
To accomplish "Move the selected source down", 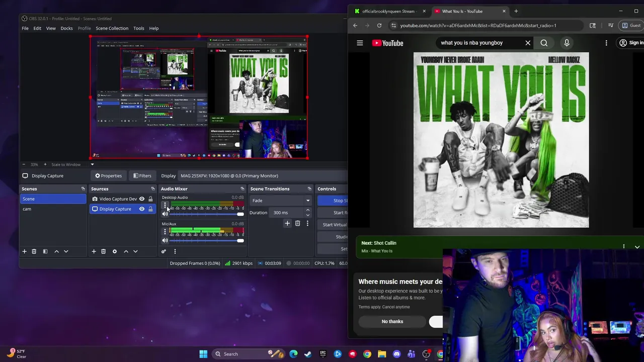I will [135, 251].
